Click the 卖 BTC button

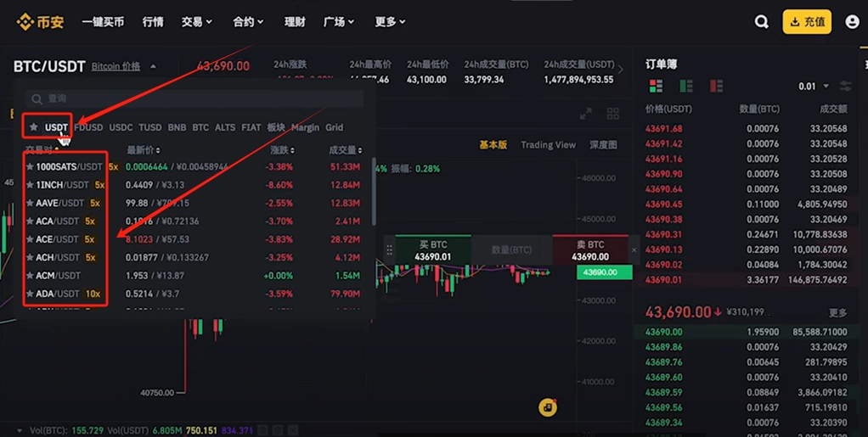(x=590, y=250)
